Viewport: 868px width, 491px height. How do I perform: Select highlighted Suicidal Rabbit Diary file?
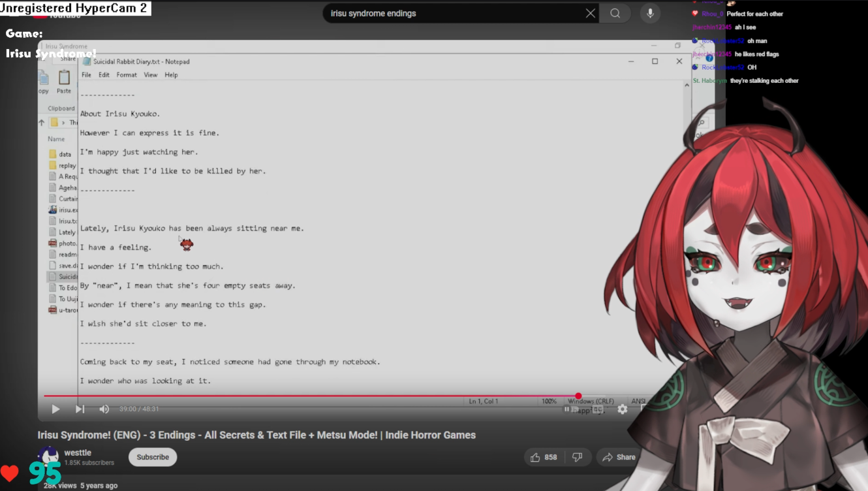[63, 276]
